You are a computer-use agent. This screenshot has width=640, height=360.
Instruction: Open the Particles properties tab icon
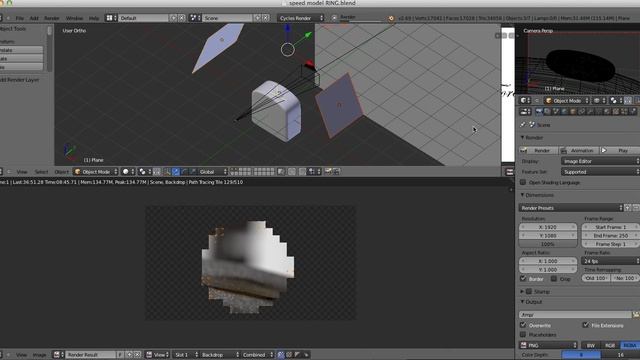624,111
